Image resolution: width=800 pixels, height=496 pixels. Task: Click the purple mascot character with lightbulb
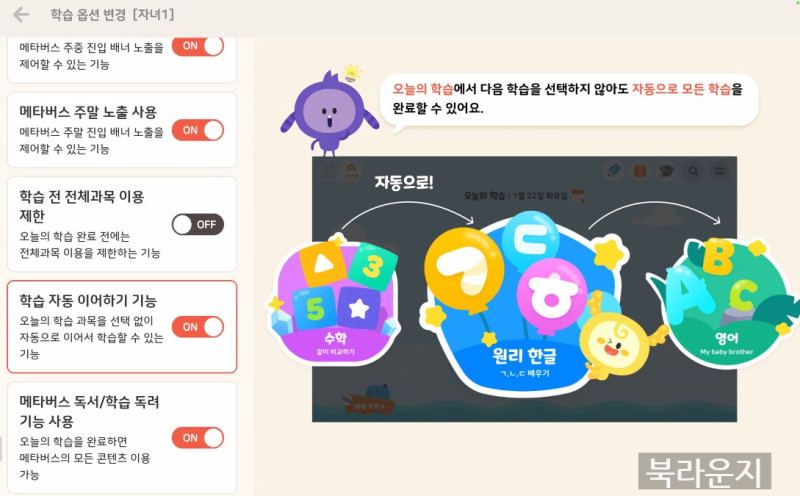pyautogui.click(x=329, y=112)
